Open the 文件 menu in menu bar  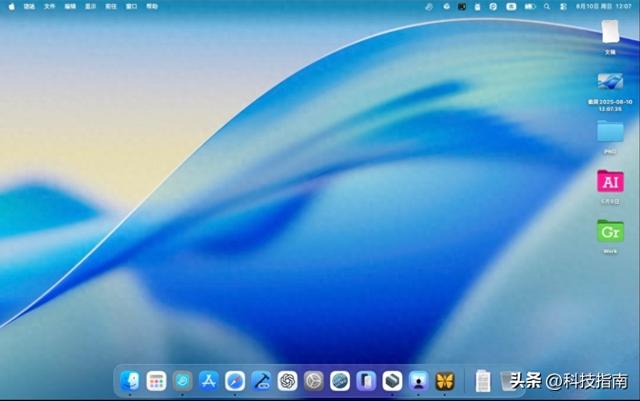[x=50, y=7]
